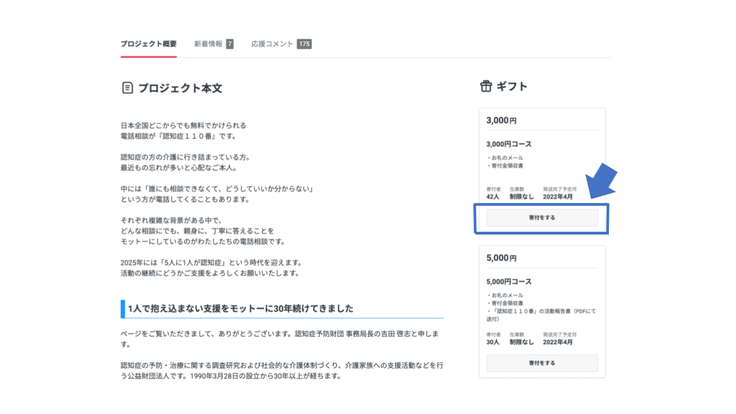Click the 3,000円コース title
This screenshot has height=414, width=736.
point(509,144)
